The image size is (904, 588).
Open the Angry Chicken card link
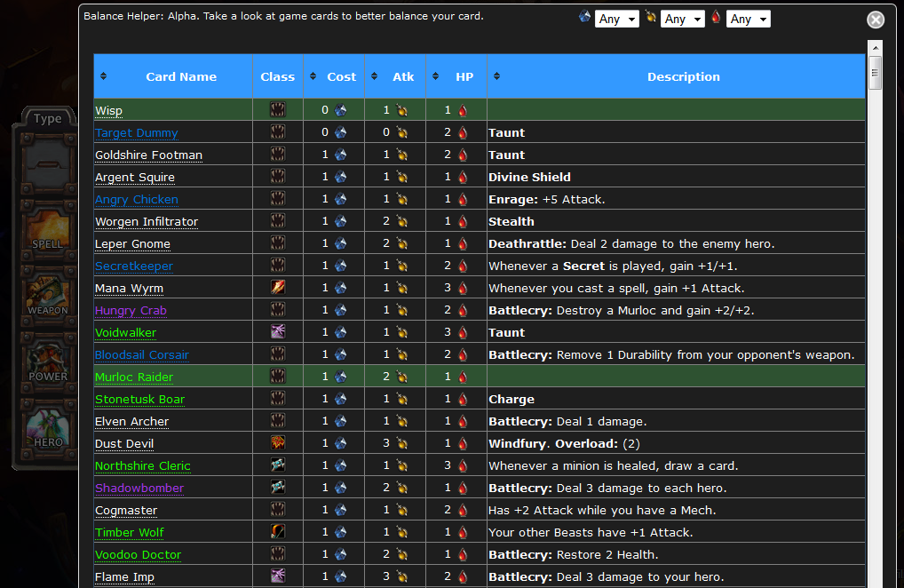(137, 200)
